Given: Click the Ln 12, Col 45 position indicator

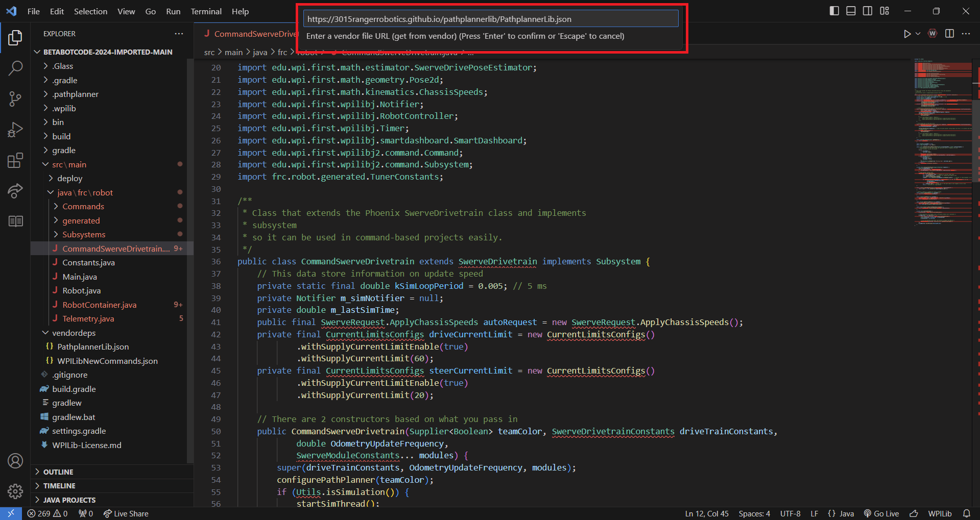Looking at the screenshot, I should pos(707,513).
